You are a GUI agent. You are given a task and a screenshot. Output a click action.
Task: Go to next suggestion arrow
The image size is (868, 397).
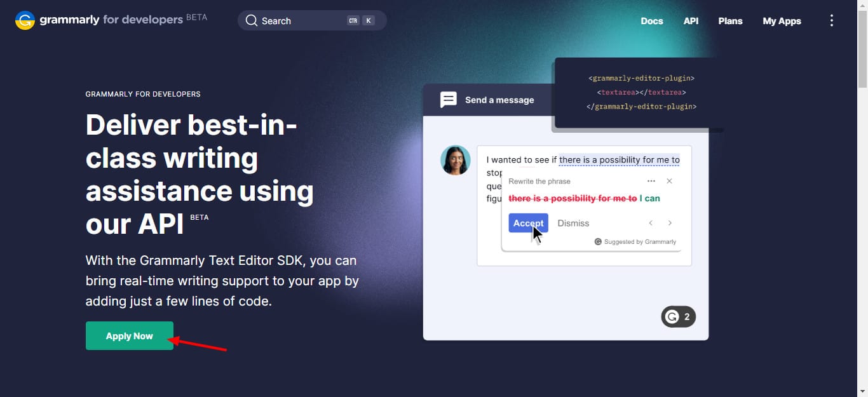670,223
